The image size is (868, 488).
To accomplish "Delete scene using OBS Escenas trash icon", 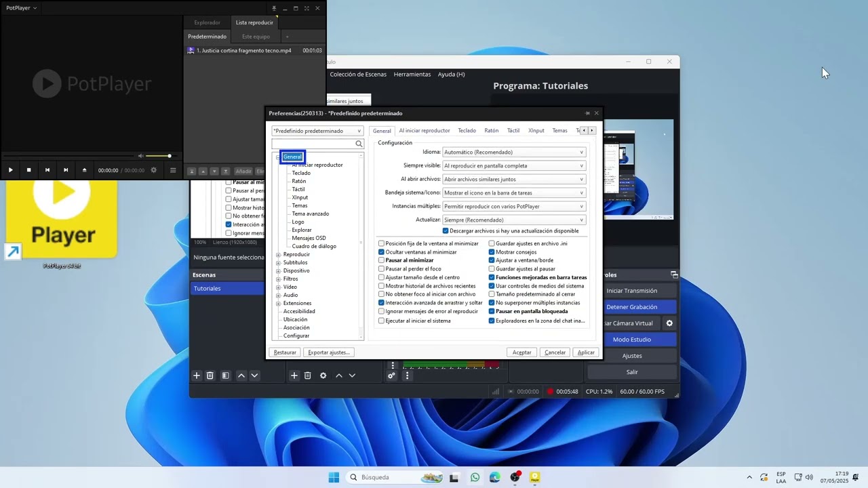I will 210,375.
